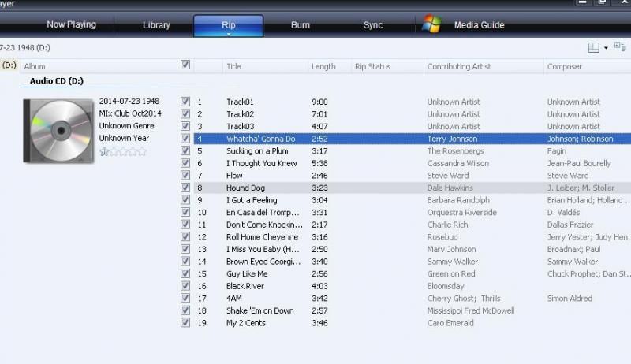Click the list pane icon at top right

click(x=620, y=47)
